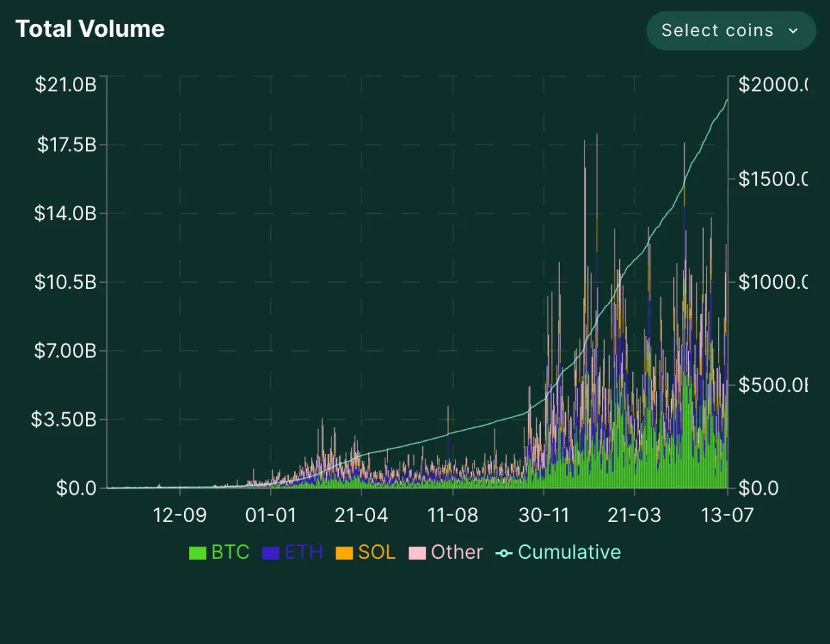Viewport: 830px width, 644px height.
Task: Click the $3.50B left axis label
Action: point(64,419)
